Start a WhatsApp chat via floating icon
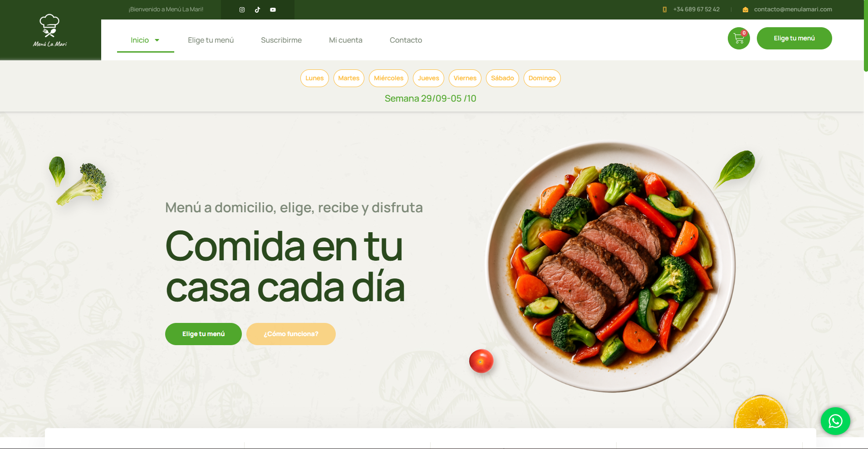 click(x=835, y=421)
